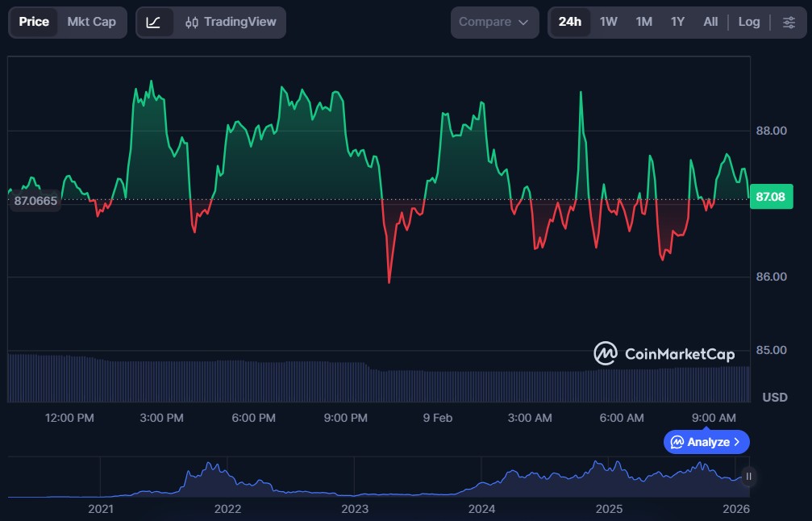Switch to the 1W time range
The height and width of the screenshot is (521, 812).
(x=609, y=22)
